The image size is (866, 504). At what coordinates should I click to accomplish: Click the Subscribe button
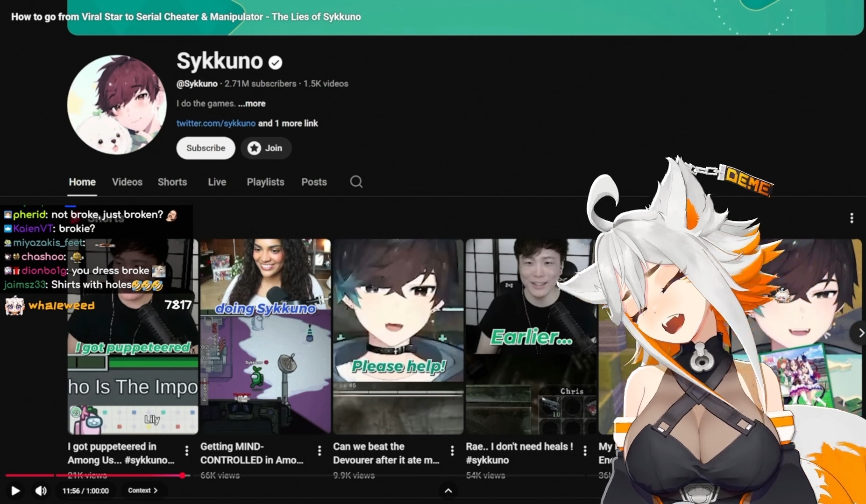206,148
